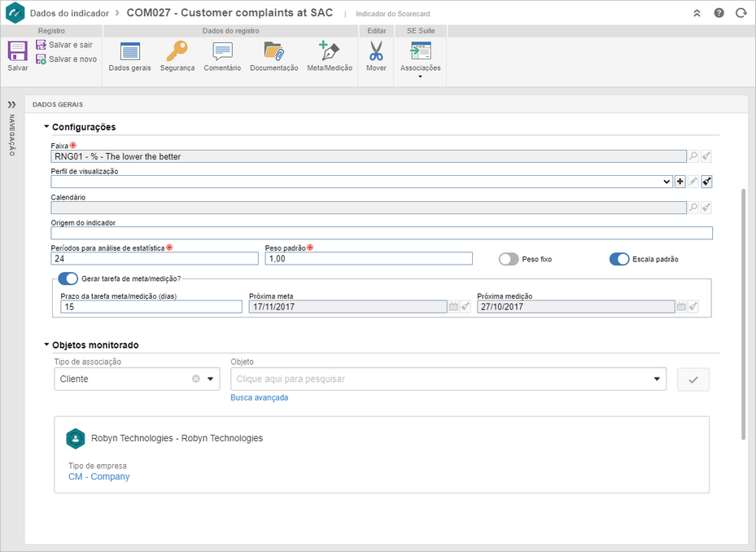Search Calendário with magnifier icon
This screenshot has height=552, width=756.
pyautogui.click(x=693, y=208)
